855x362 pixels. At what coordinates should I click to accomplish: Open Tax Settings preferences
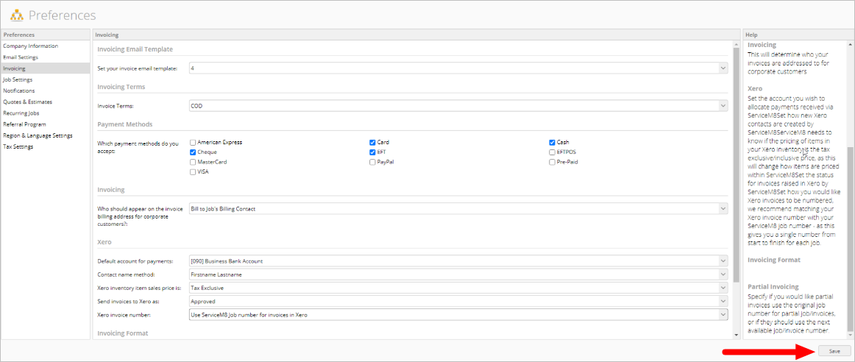(x=45, y=147)
